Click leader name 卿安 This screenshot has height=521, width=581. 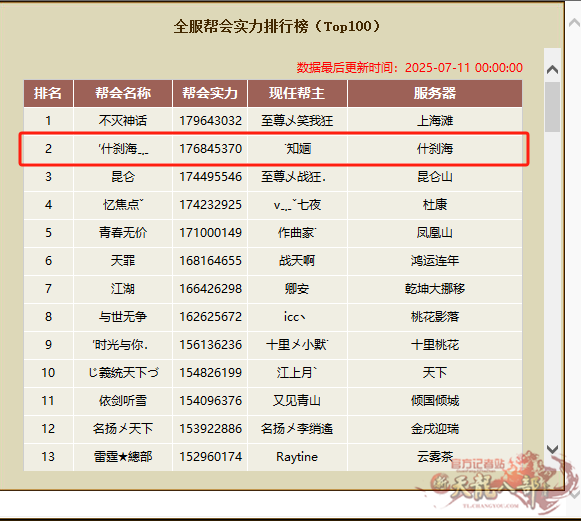(297, 289)
